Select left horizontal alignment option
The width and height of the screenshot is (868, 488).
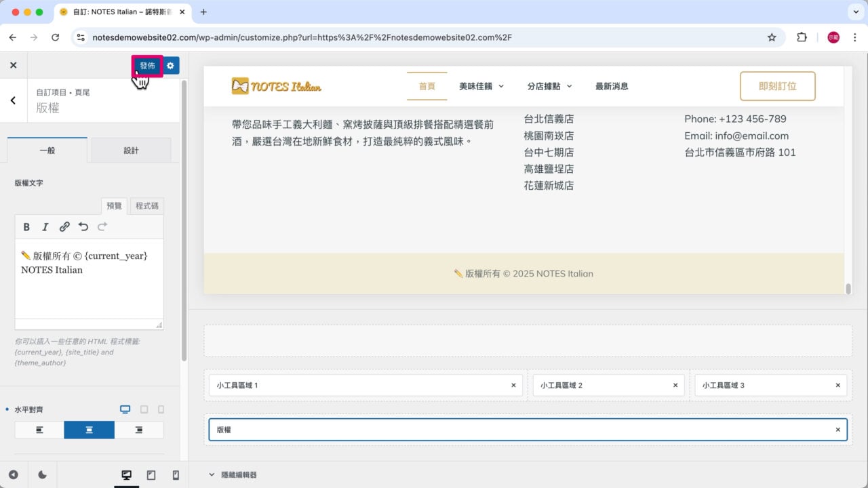39,429
